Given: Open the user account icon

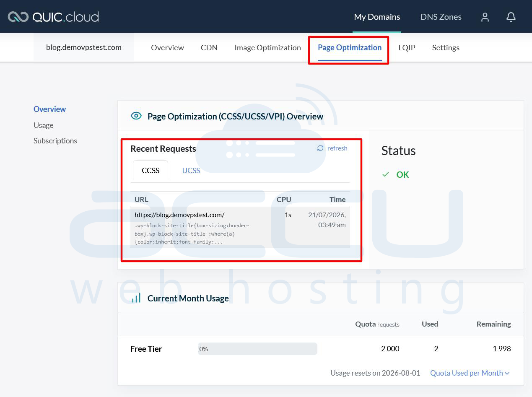Looking at the screenshot, I should click(x=485, y=17).
